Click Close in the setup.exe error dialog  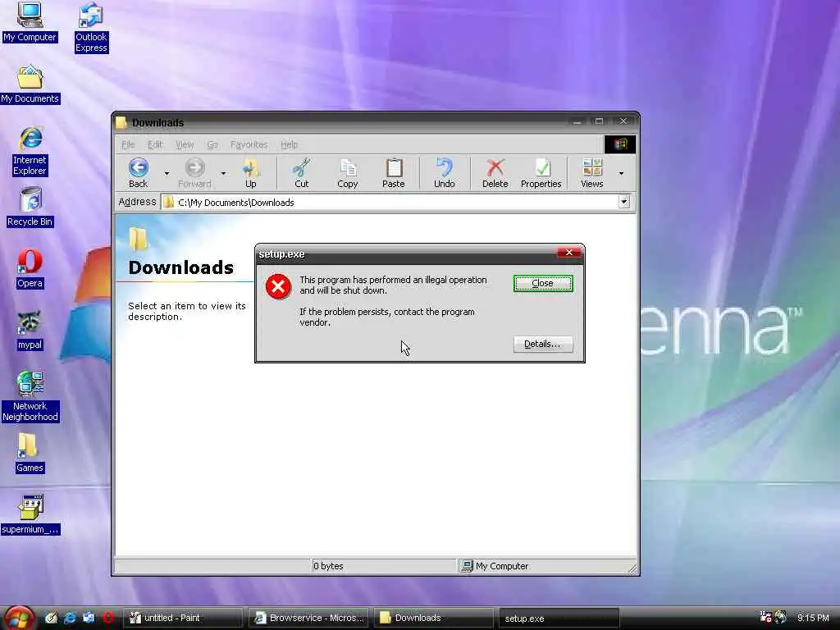(543, 283)
